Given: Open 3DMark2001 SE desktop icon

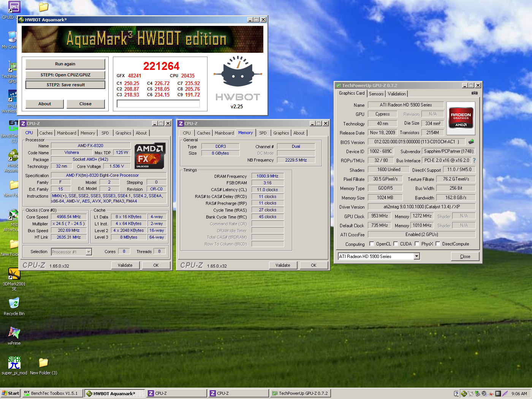Looking at the screenshot, I should click(14, 274).
